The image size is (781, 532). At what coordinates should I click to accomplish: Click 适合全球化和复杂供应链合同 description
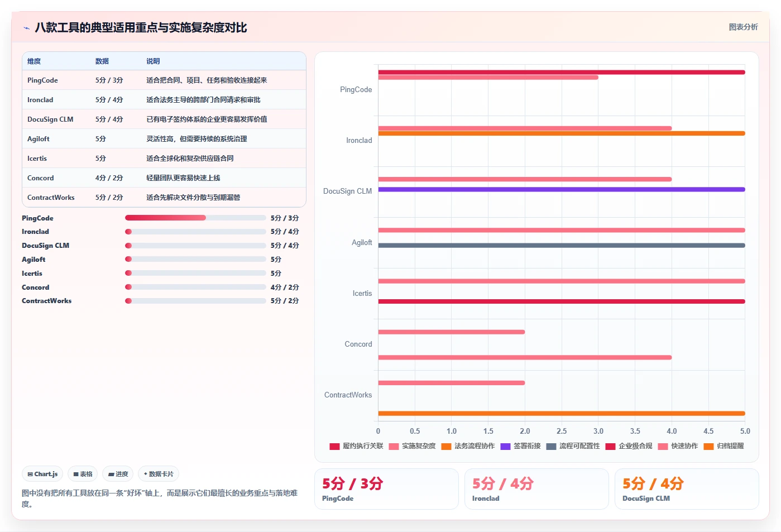click(x=190, y=159)
